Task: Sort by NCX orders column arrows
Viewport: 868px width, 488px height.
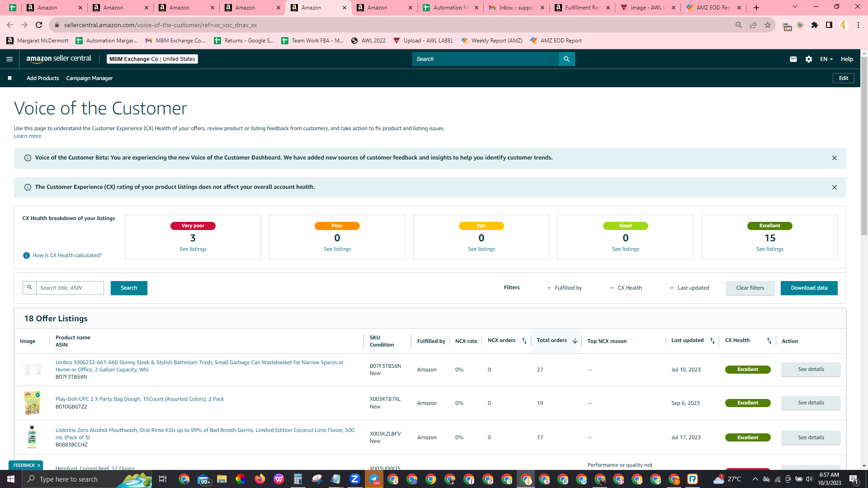Action: [x=524, y=341]
